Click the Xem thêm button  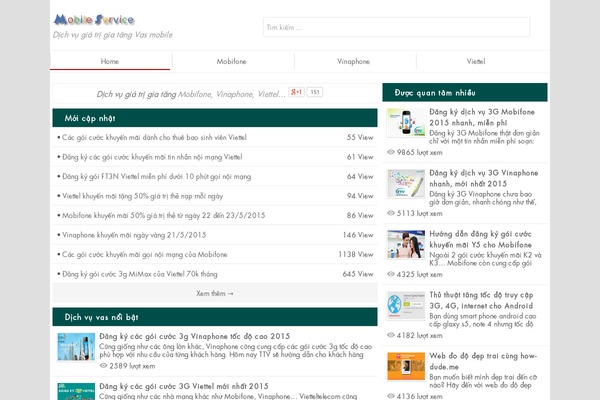(215, 293)
